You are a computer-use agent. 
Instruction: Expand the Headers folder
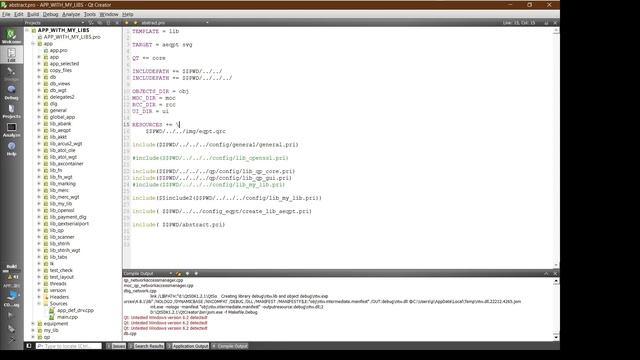(39, 297)
